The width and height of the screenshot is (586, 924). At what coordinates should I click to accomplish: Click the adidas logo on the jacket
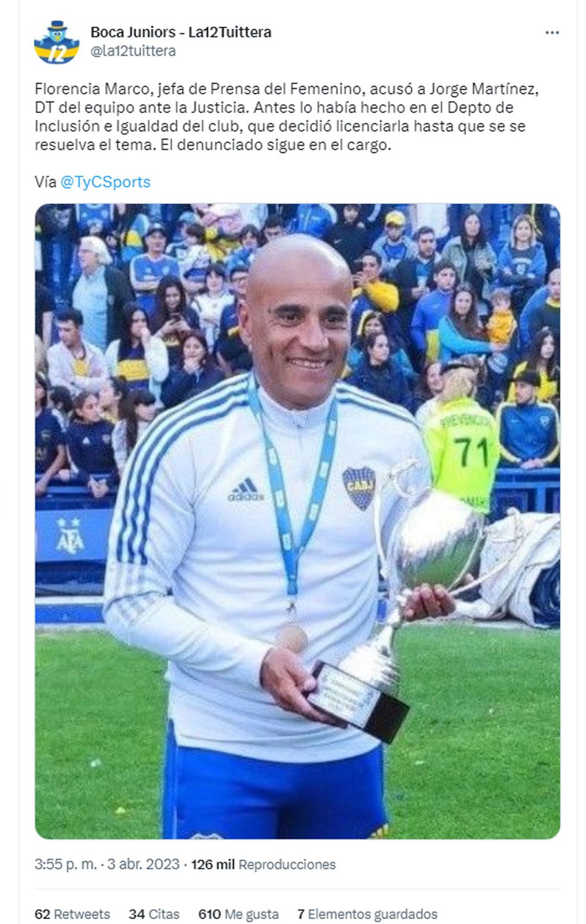(246, 490)
